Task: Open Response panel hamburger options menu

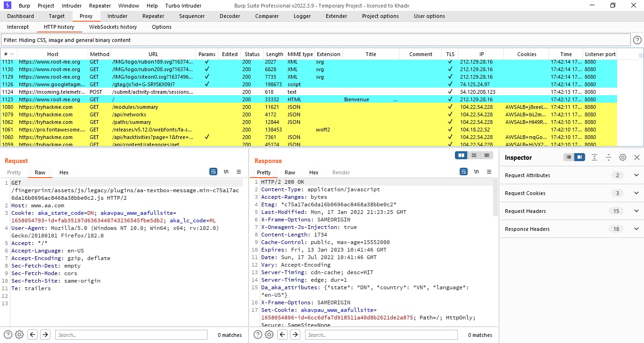Action: (x=489, y=172)
